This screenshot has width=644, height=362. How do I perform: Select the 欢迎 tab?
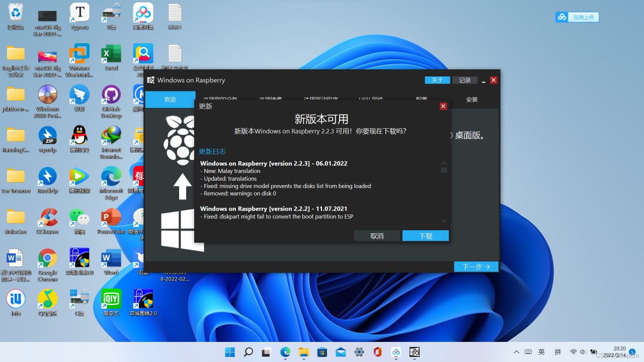point(170,100)
